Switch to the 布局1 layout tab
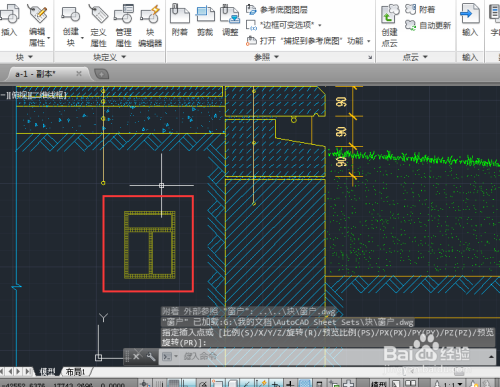Image resolution: width=500 pixels, height=387 pixels. point(75,372)
